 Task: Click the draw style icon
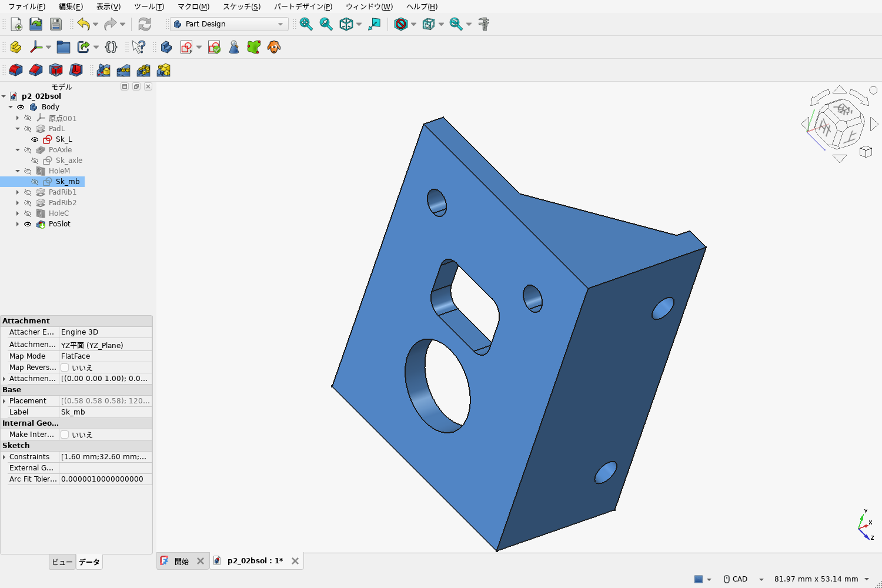point(401,24)
